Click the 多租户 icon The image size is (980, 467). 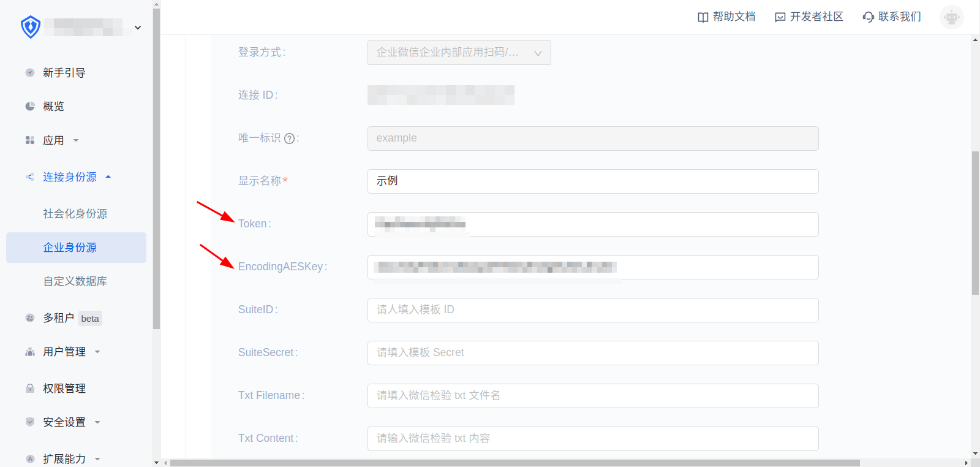click(x=29, y=318)
